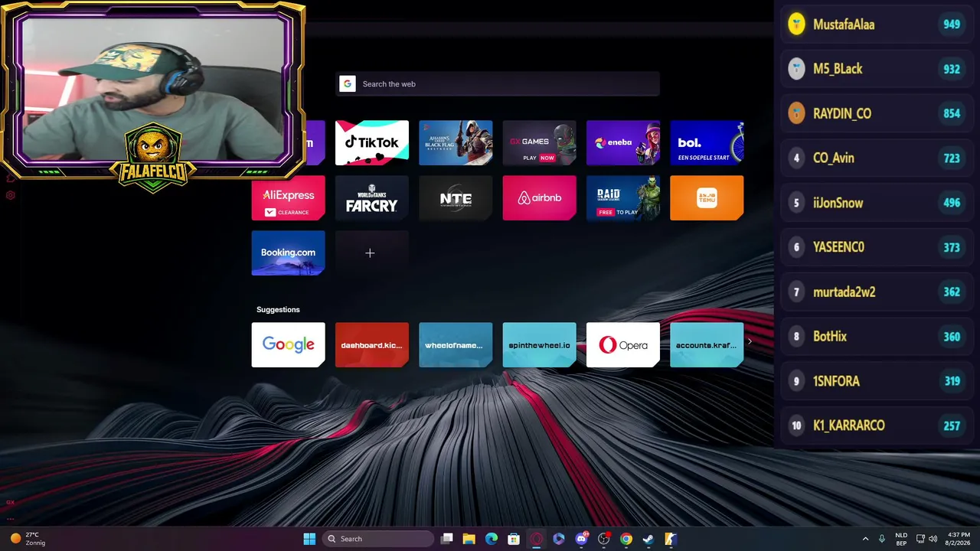Open the eneba speed dial tile
The width and height of the screenshot is (980, 551).
click(623, 142)
